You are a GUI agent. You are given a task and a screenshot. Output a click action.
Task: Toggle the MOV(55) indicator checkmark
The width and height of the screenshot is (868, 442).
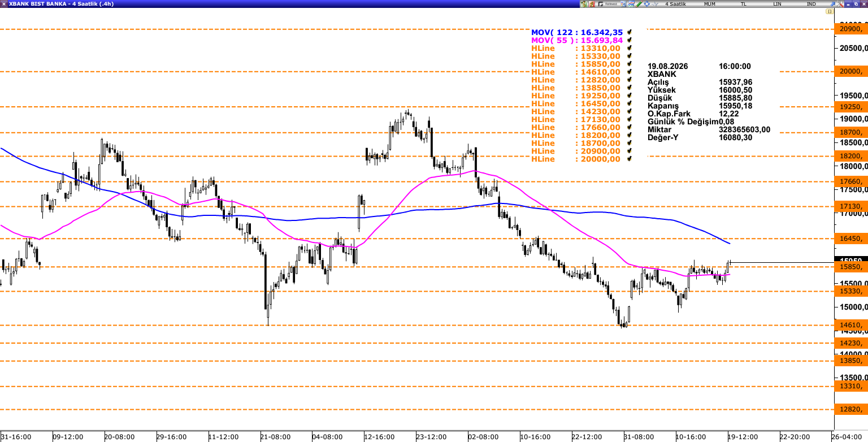point(629,40)
